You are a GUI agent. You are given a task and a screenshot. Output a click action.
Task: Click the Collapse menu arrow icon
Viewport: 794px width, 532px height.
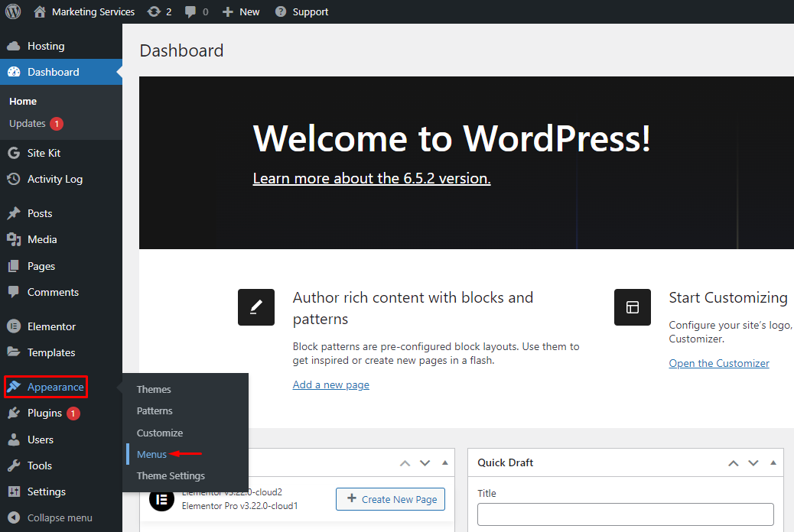(14, 517)
